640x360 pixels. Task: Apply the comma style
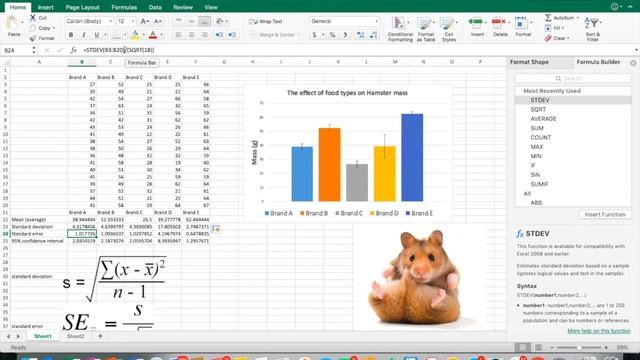click(345, 35)
